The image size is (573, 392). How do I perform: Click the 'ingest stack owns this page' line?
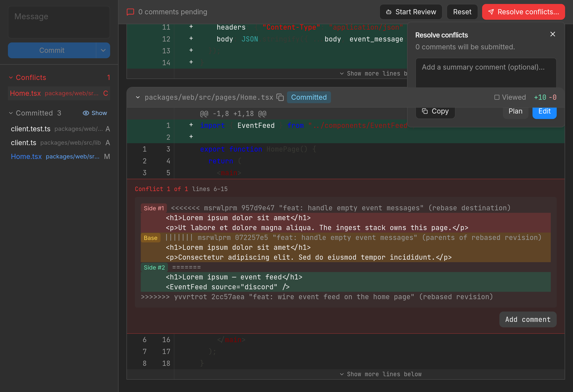click(x=346, y=228)
